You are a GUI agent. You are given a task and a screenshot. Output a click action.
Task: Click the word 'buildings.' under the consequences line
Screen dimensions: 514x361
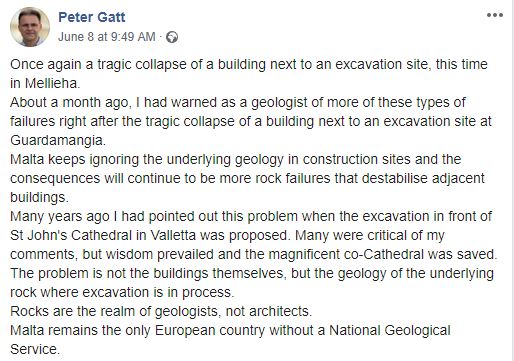[x=39, y=197]
